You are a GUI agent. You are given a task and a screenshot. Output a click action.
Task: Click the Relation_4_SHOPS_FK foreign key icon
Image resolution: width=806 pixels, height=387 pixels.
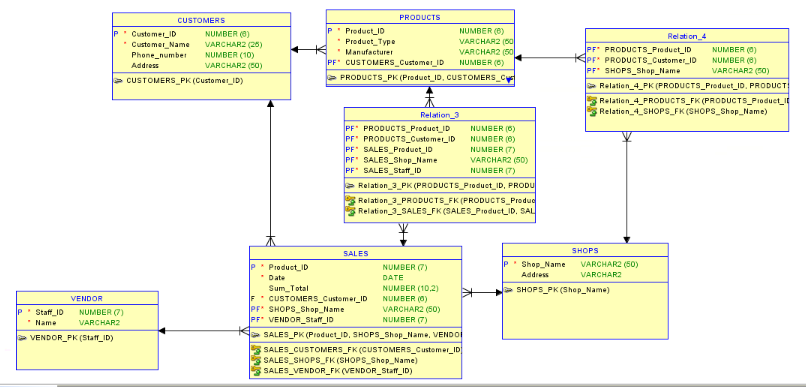pyautogui.click(x=592, y=111)
